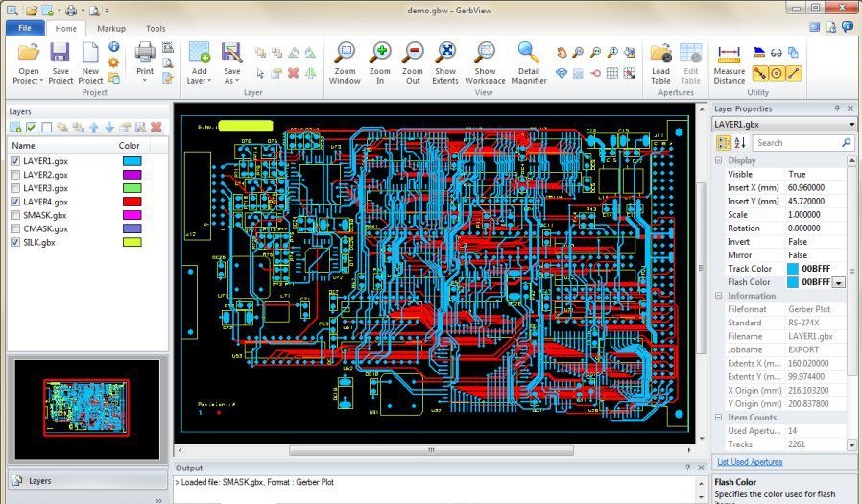Switch to the Home ribbon tab
The image size is (862, 504).
(65, 29)
